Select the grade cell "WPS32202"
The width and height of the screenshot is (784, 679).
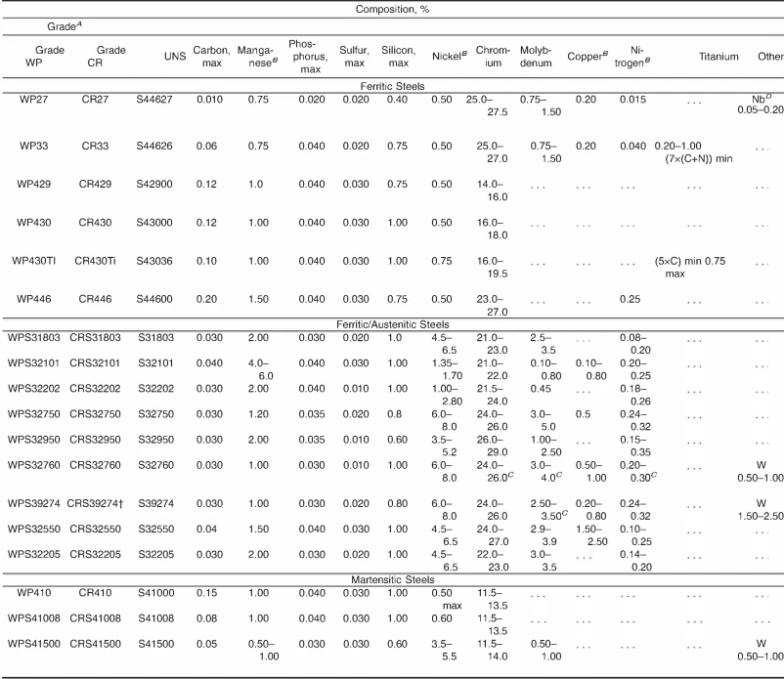[33, 388]
